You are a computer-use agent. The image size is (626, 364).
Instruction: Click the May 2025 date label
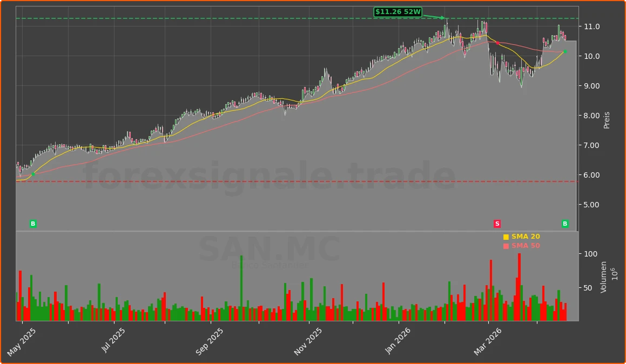click(22, 342)
